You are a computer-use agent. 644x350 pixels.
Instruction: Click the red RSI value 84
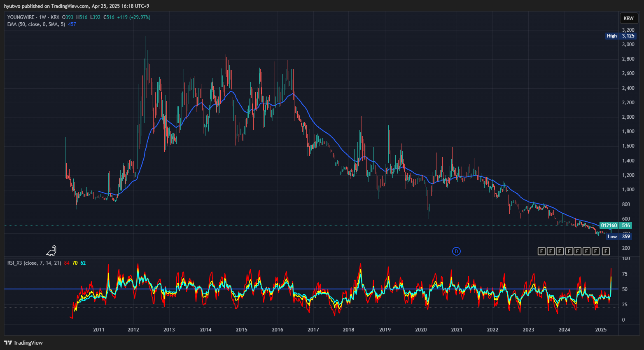[x=67, y=263]
